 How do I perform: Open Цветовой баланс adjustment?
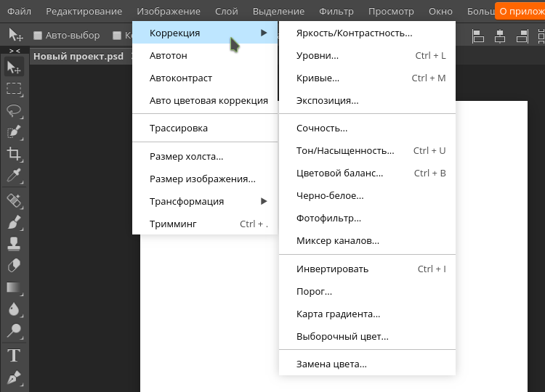[x=367, y=173]
